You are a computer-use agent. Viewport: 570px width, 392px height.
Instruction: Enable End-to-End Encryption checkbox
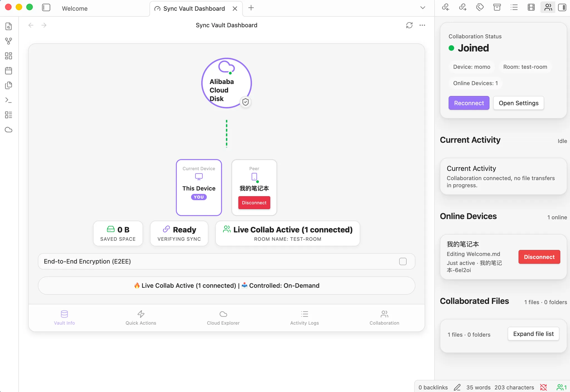[x=403, y=262]
